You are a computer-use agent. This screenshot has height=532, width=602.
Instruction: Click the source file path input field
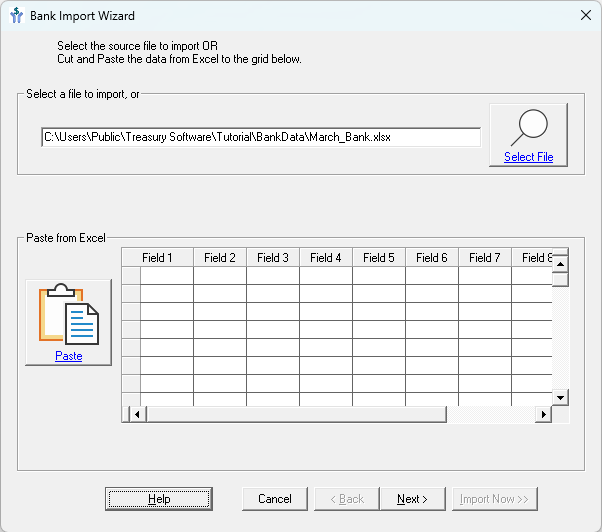[x=260, y=137]
